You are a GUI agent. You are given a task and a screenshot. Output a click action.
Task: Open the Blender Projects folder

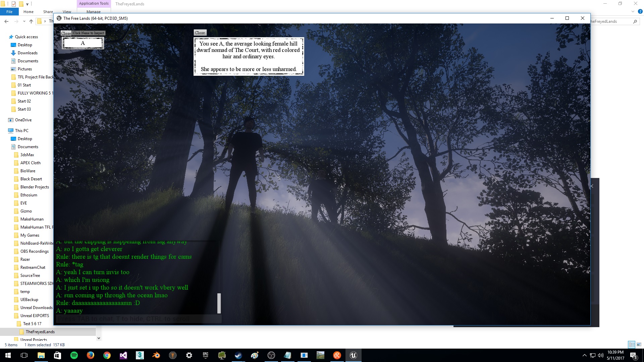(35, 187)
